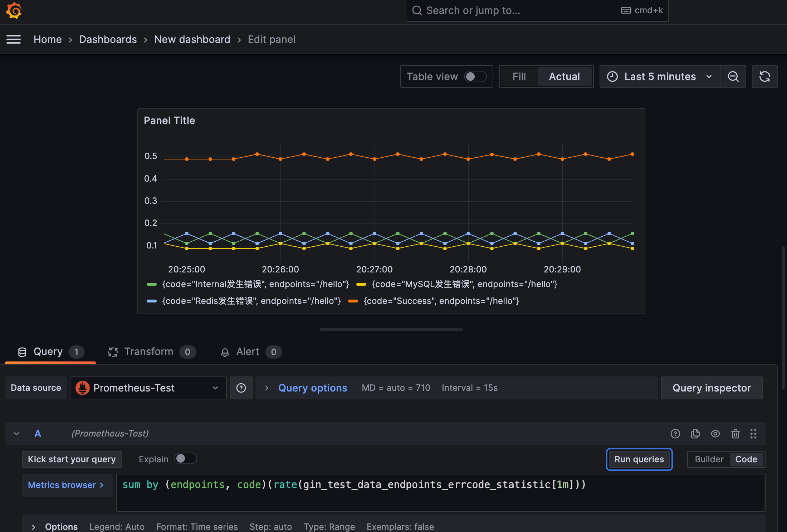Open the Grafana home logo

coord(14,10)
